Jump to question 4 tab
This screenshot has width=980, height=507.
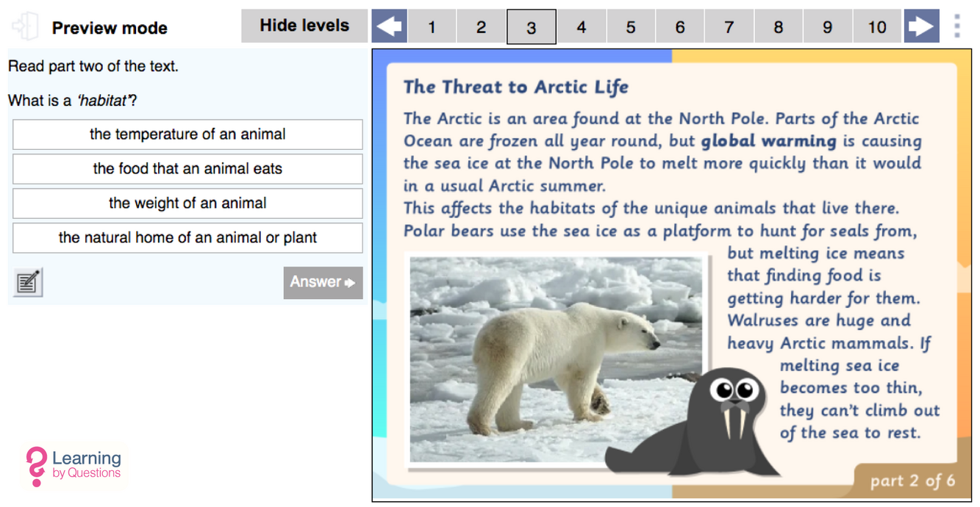coord(581,27)
